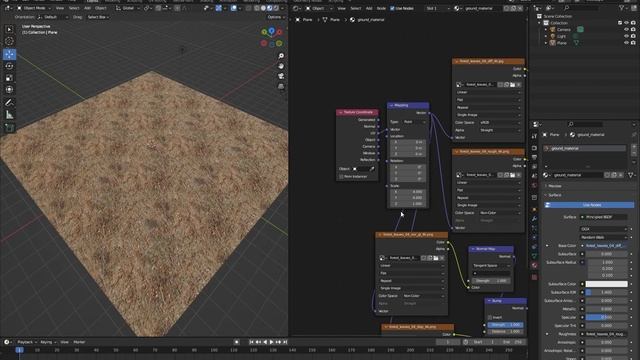Exclude Collection from view layer checkbox

620,23
